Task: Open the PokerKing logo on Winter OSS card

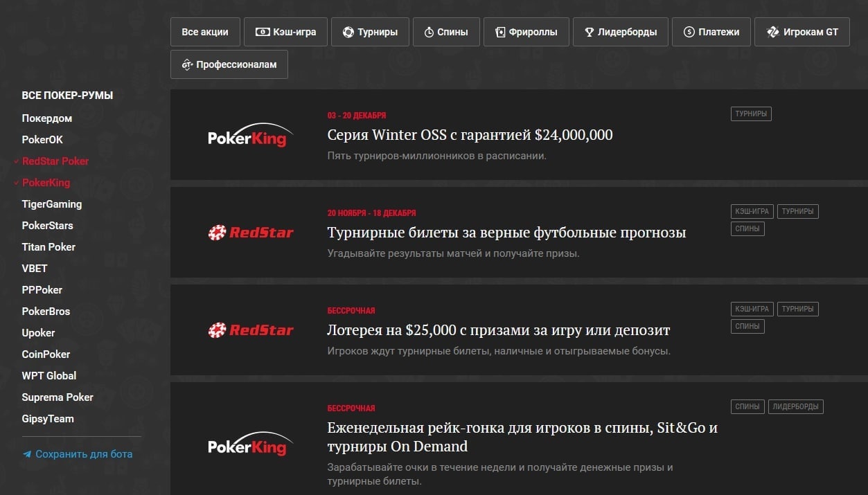Action: point(250,135)
